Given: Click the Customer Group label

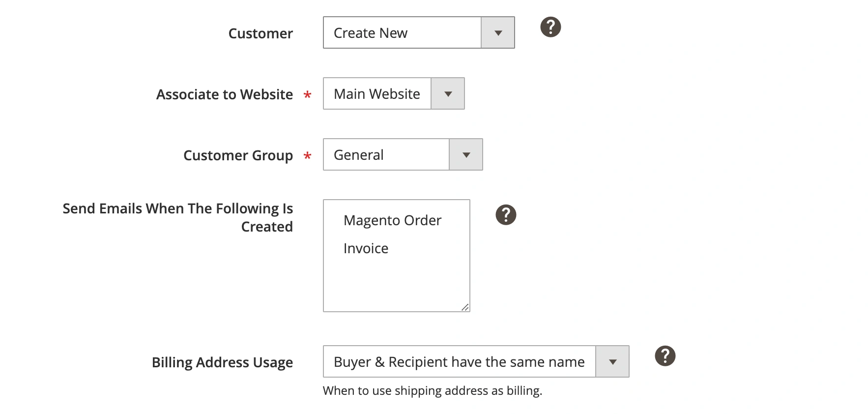Looking at the screenshot, I should 238,155.
